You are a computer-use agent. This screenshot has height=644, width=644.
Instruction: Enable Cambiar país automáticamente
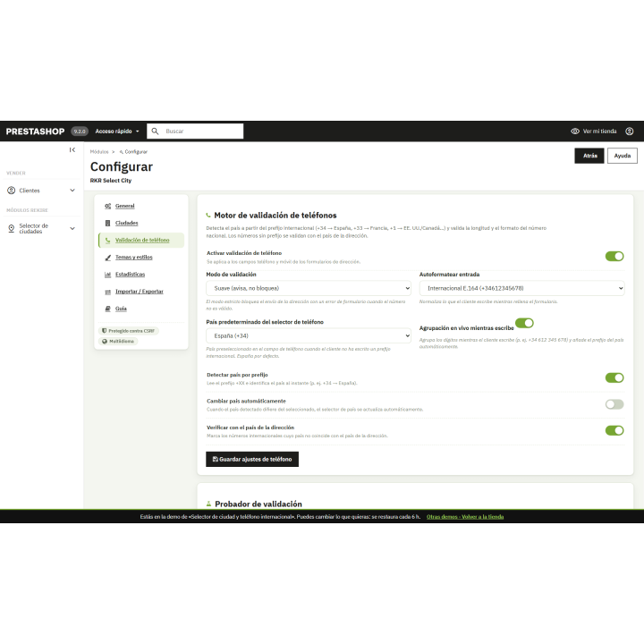pyautogui.click(x=614, y=404)
